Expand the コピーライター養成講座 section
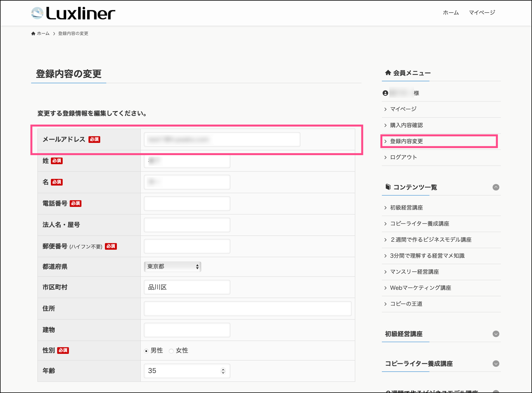Image resolution: width=532 pixels, height=393 pixels. pyautogui.click(x=496, y=364)
